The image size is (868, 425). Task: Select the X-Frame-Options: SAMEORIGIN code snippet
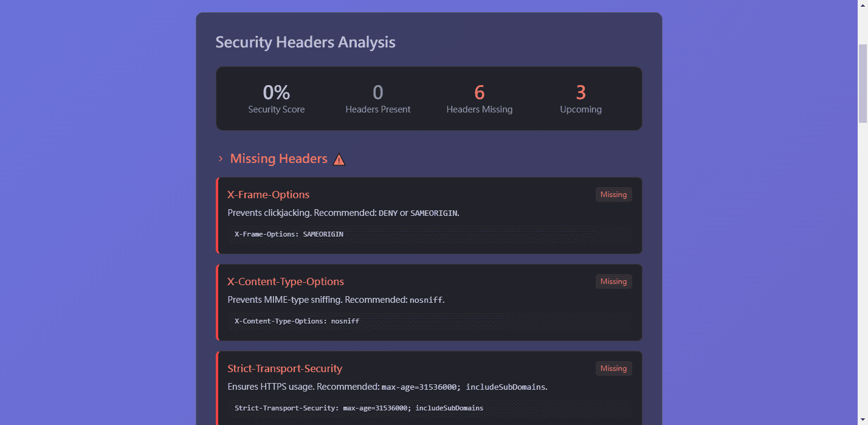pos(289,234)
